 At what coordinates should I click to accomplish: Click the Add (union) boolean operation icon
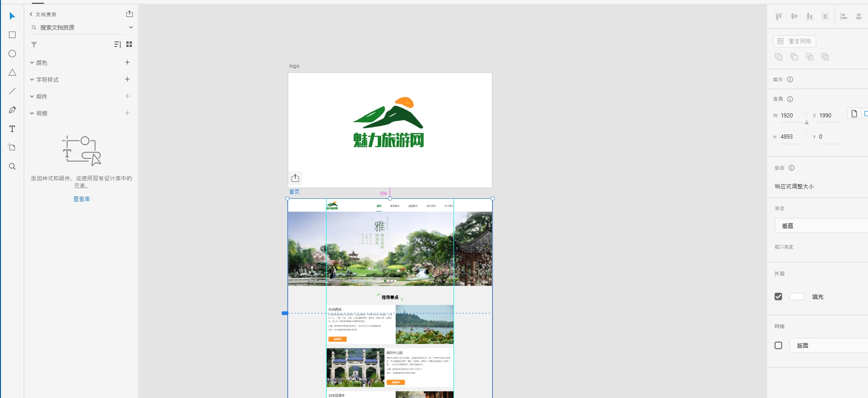click(x=779, y=57)
